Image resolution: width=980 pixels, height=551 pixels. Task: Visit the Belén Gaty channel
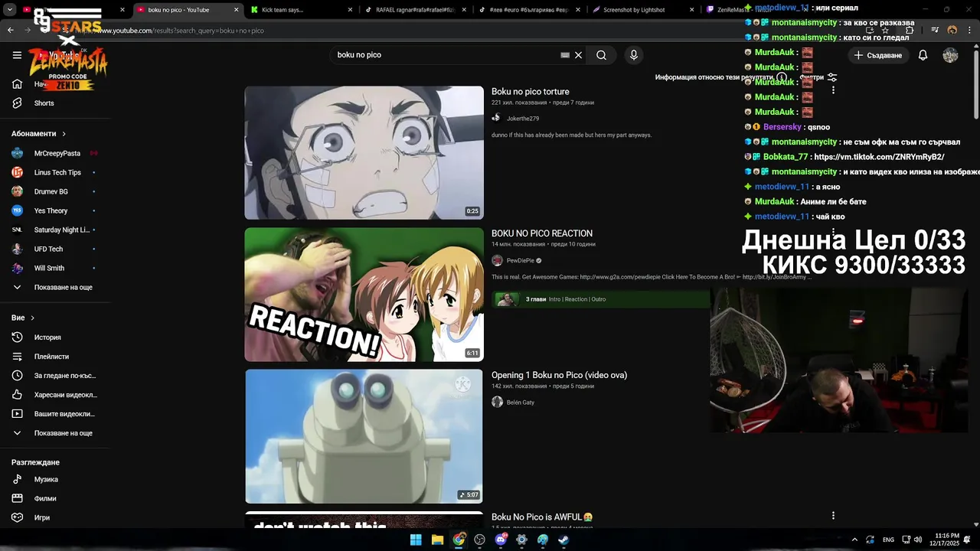521,402
